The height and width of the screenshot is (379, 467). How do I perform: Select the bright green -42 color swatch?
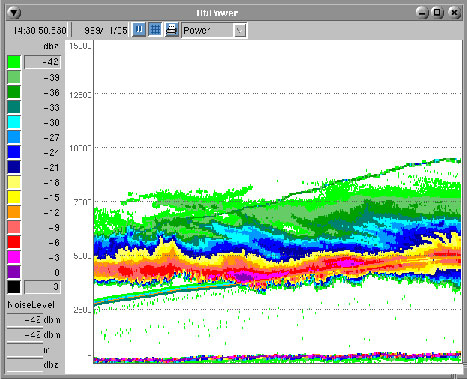coord(14,62)
